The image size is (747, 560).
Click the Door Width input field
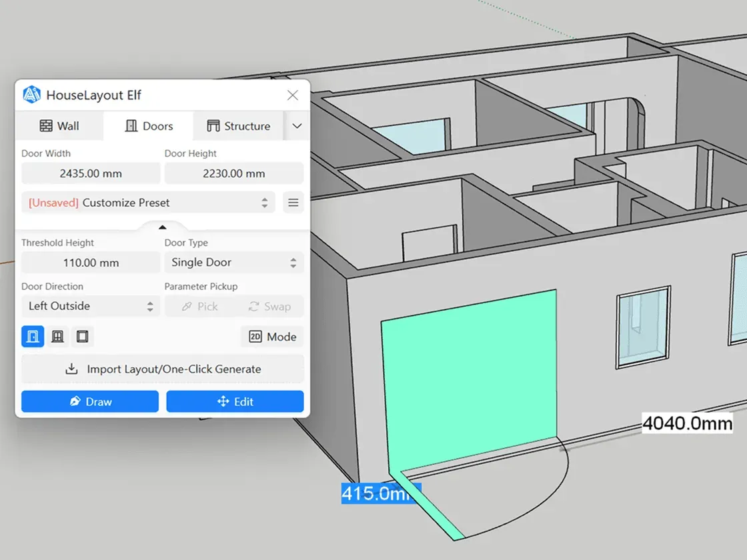(x=91, y=173)
